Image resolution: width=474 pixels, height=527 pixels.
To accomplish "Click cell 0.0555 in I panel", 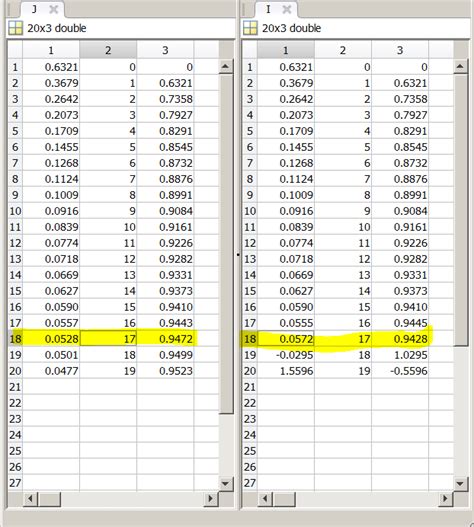I will coord(286,323).
